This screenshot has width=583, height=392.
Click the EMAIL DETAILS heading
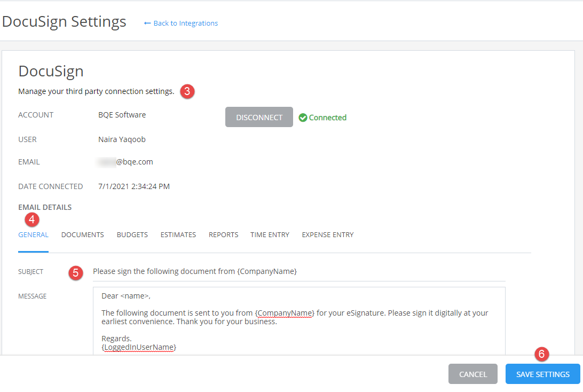pyautogui.click(x=45, y=207)
